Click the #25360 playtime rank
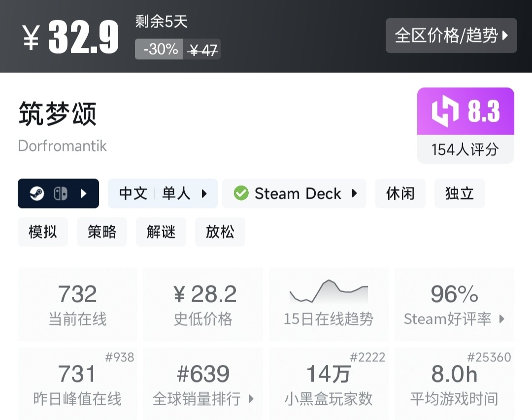 point(489,357)
